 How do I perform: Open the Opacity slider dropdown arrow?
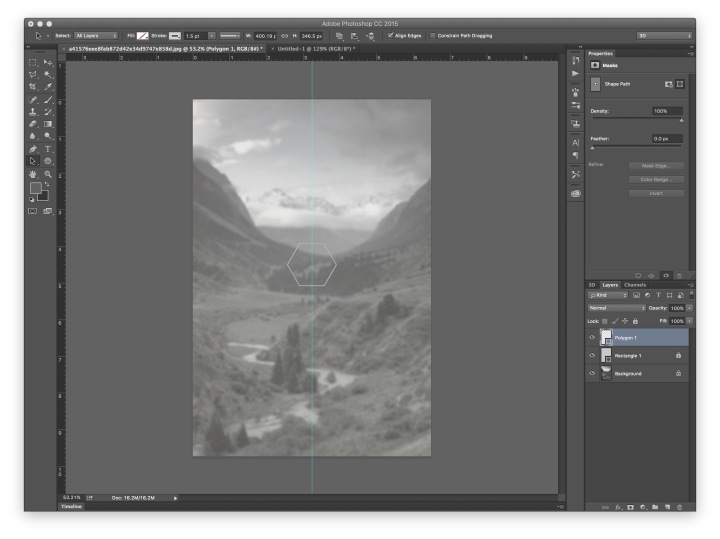point(690,308)
